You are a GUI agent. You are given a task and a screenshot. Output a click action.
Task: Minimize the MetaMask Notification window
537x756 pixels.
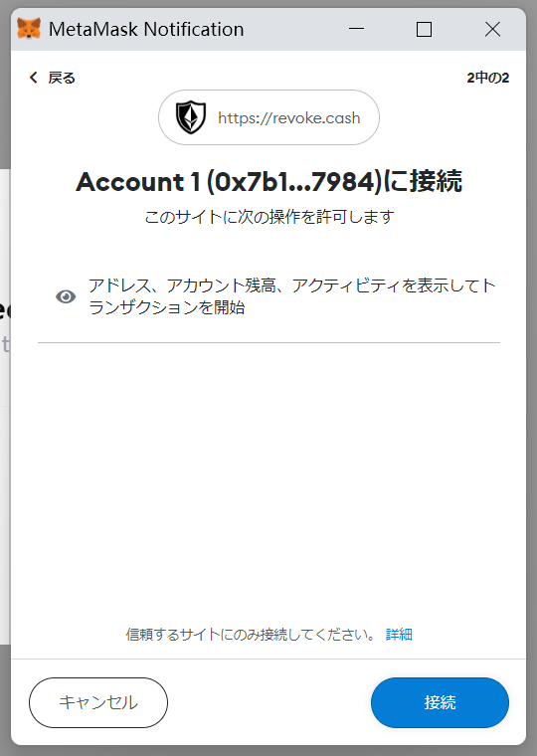(x=356, y=30)
